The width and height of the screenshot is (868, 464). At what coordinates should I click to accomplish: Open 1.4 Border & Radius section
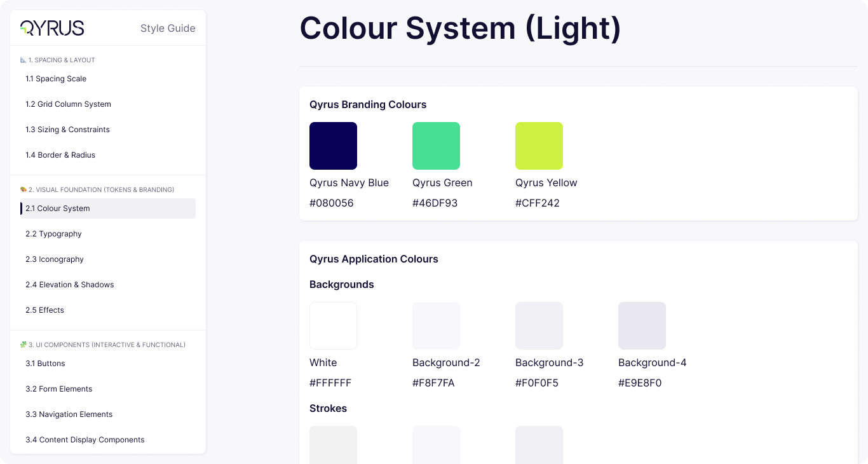coord(108,155)
